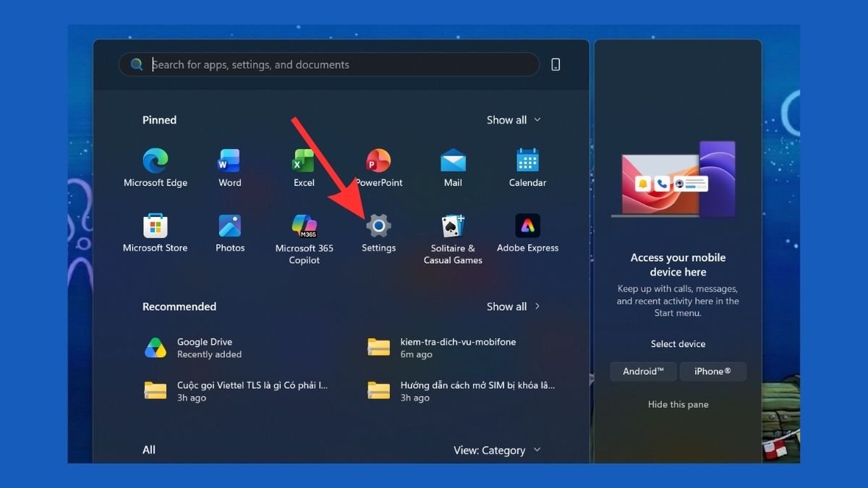
Task: Launch Solitaire & Casual Games
Action: [x=453, y=226]
